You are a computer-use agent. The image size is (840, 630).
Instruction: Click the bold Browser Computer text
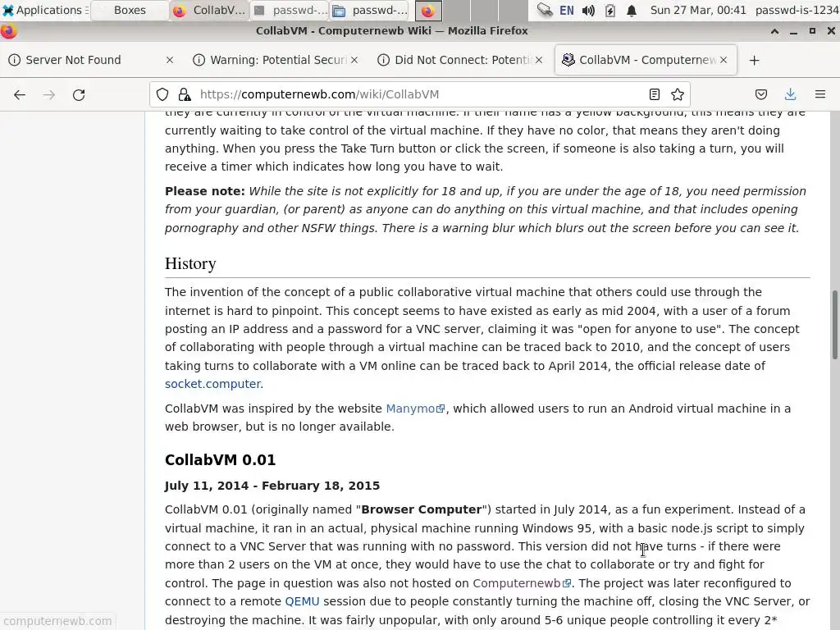point(422,509)
